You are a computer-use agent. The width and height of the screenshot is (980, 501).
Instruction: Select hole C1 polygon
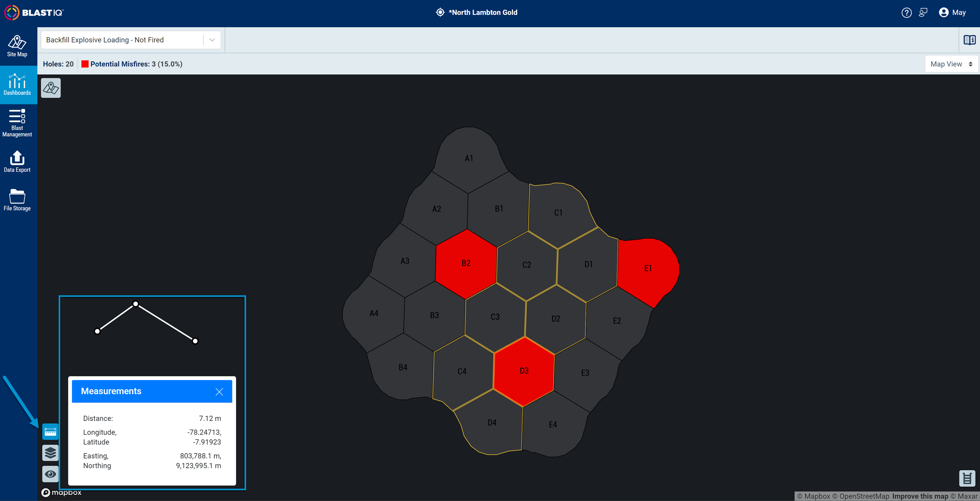coord(558,213)
